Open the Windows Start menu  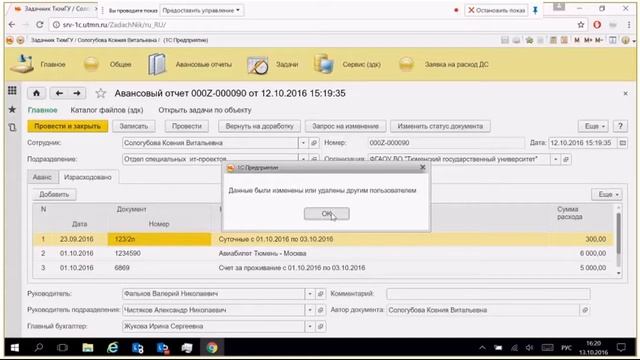coord(15,348)
